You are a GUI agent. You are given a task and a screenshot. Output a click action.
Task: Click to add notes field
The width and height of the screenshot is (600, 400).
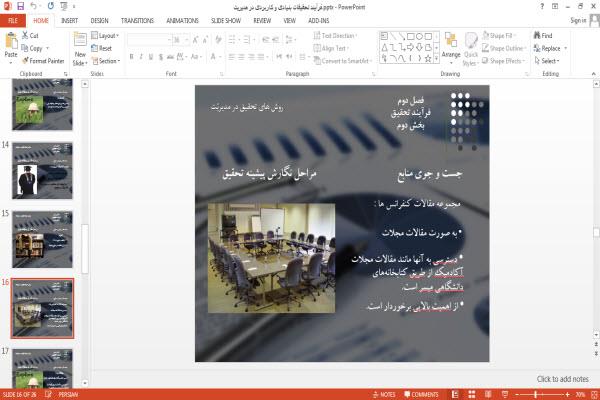562,379
